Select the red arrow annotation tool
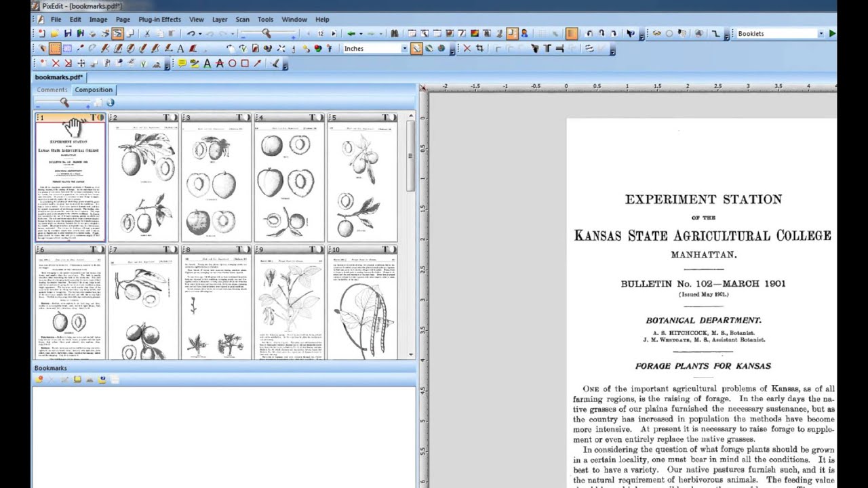Screen dimensions: 868x488 coord(256,63)
